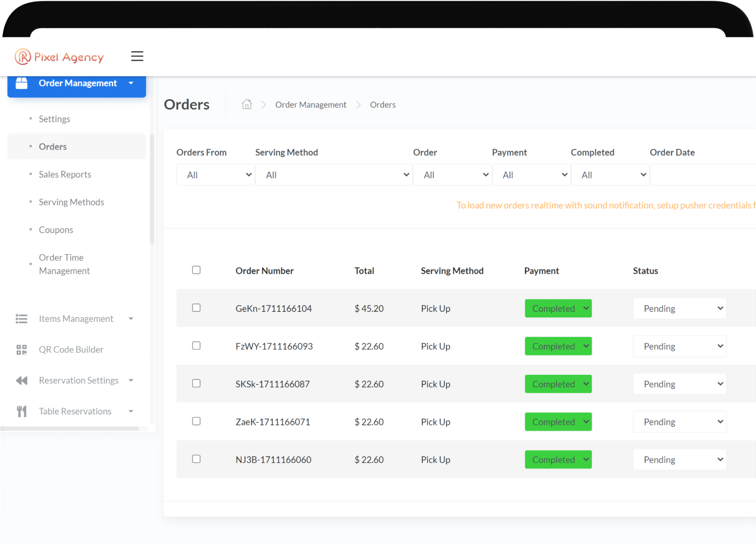The height and width of the screenshot is (544, 756).
Task: Click the Order Date input field
Action: tap(703, 175)
